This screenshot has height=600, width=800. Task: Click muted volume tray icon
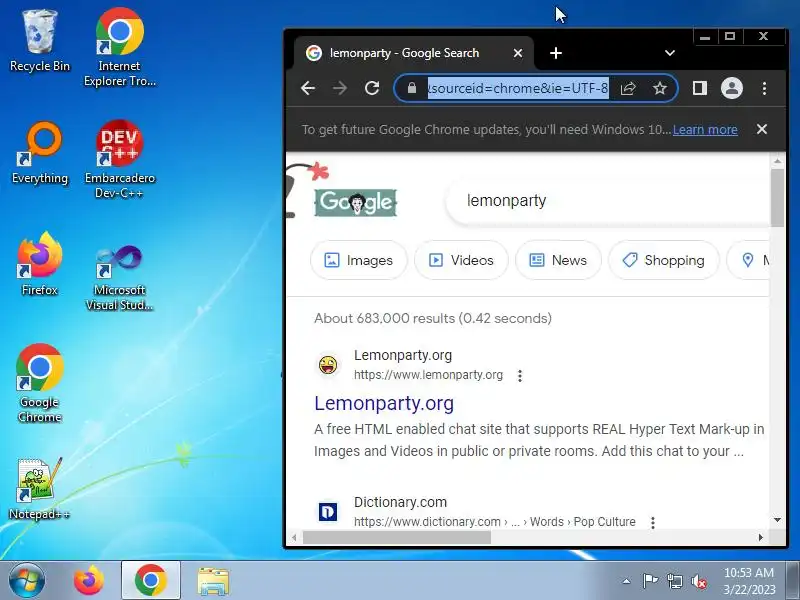pos(698,581)
